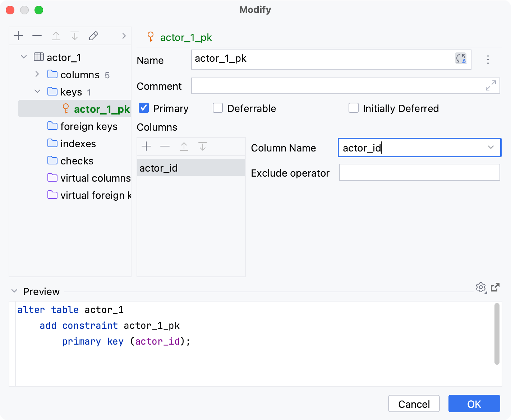Click the move-down arrow icon in the Columns panel
The width and height of the screenshot is (511, 420).
click(203, 146)
